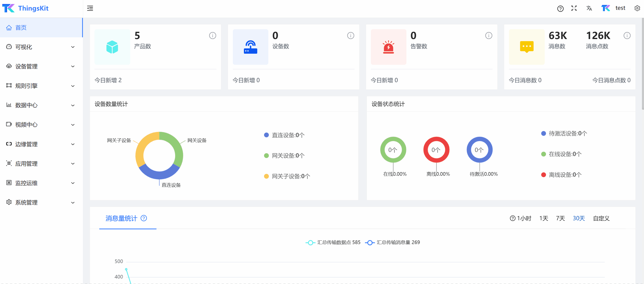Open help via the question mark icon in header
Screen dimensions: 644x284
560,9
